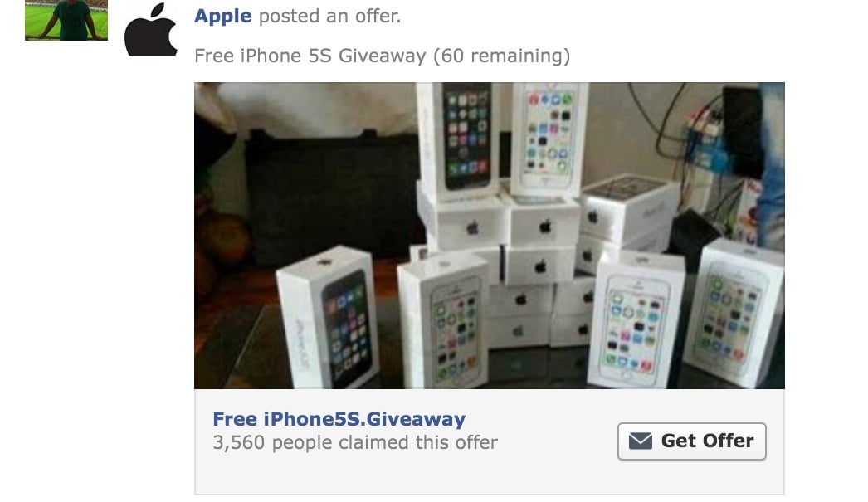Screen dimensions: 868x502
Task: Open the Apple page name link
Action: [x=222, y=16]
